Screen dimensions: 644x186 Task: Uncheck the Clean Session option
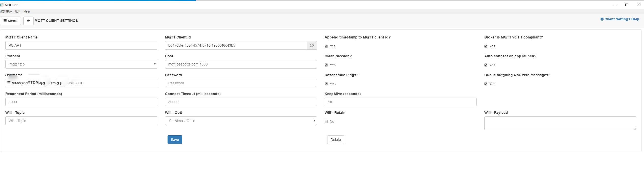click(x=326, y=65)
